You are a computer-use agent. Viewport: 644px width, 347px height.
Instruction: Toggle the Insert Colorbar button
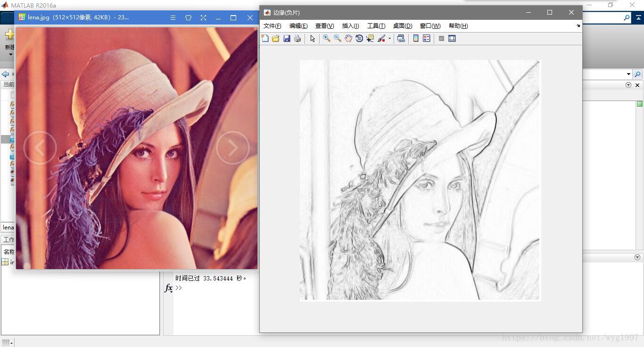pos(416,39)
